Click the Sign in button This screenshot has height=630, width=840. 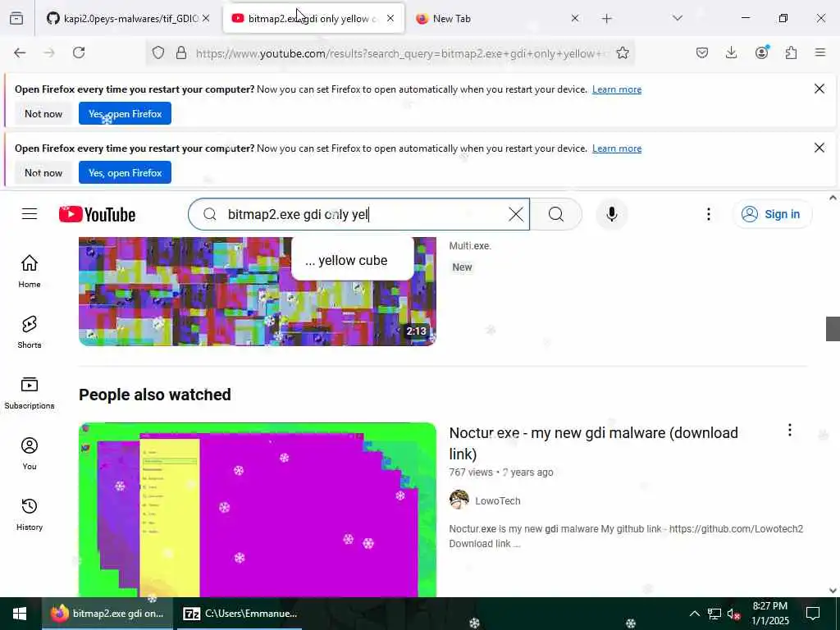pyautogui.click(x=772, y=214)
